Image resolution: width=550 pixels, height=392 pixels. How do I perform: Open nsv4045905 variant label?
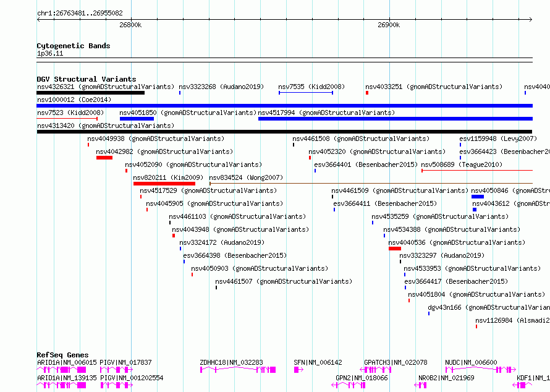(214, 203)
